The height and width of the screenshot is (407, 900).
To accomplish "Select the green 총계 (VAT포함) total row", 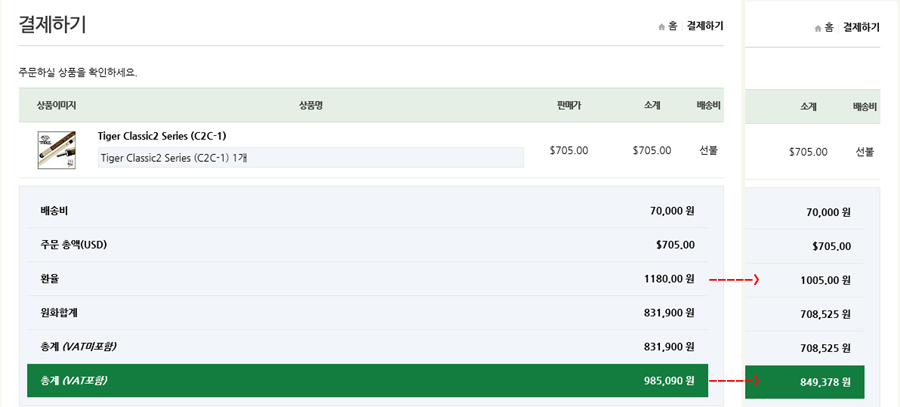I will tap(367, 381).
